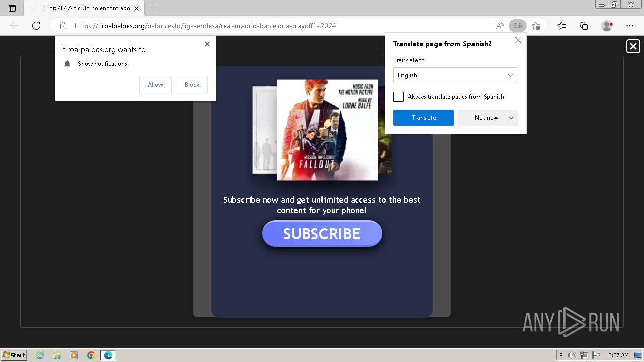This screenshot has height=362, width=644.
Task: Click the subscribe promotional text
Action: pos(322,205)
